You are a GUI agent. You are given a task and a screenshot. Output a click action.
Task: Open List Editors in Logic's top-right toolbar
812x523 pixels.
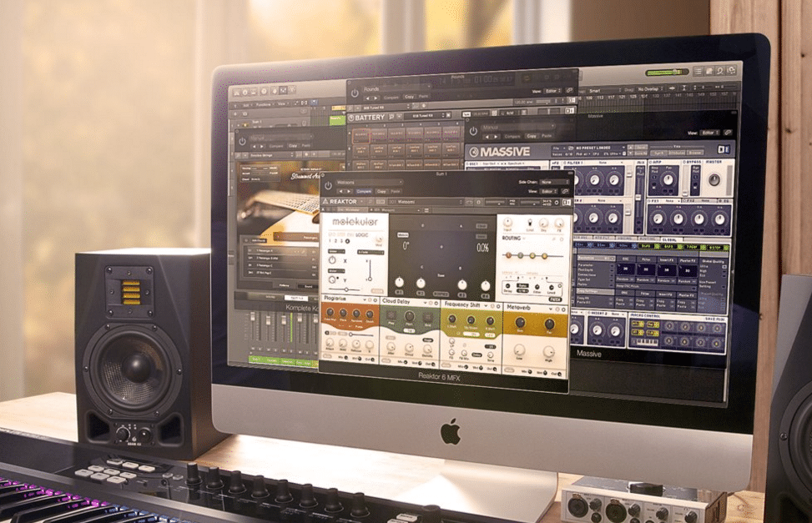(698, 72)
